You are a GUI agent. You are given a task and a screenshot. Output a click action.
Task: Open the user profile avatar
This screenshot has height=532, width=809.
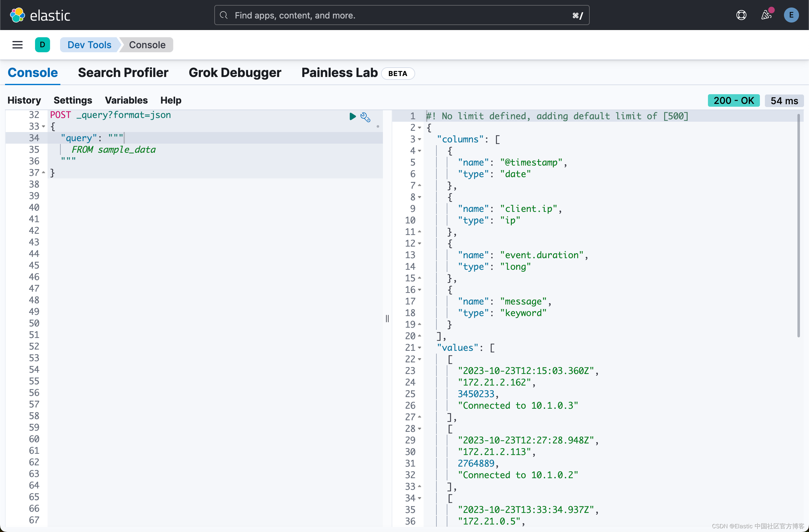point(791,15)
